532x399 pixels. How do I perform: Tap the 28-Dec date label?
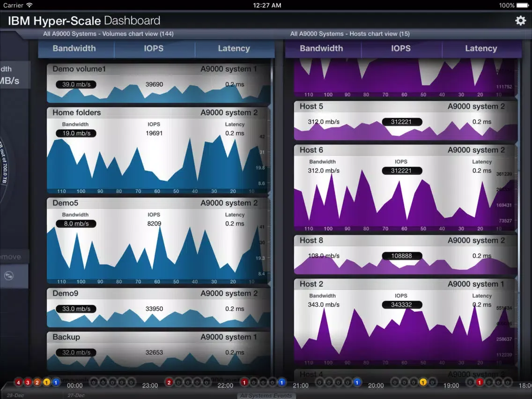(x=15, y=395)
